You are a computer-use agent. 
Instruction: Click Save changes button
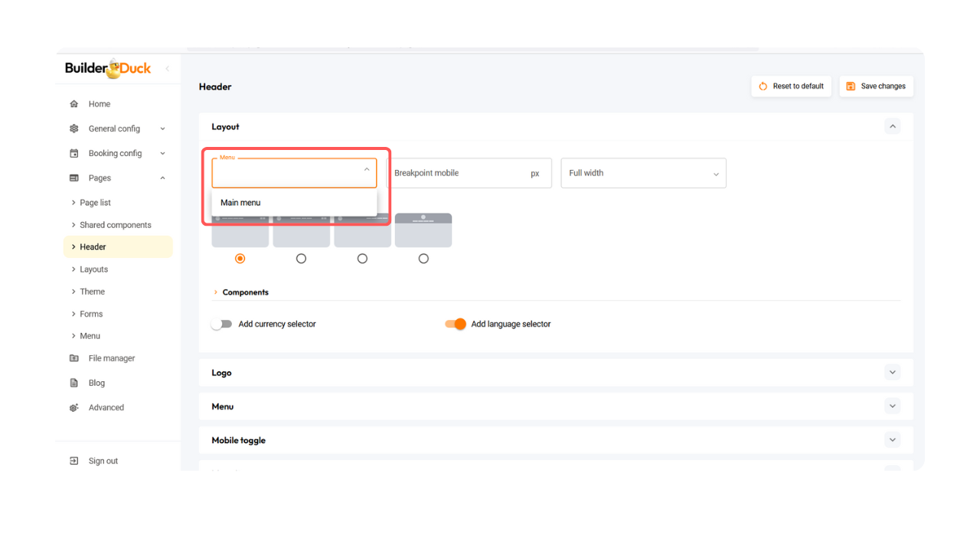[x=876, y=86]
